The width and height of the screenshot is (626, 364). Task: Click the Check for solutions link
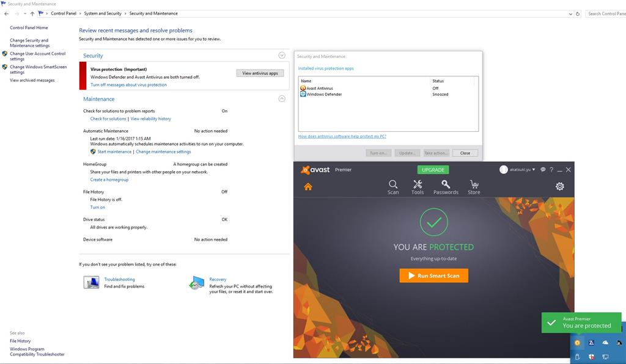pyautogui.click(x=108, y=119)
